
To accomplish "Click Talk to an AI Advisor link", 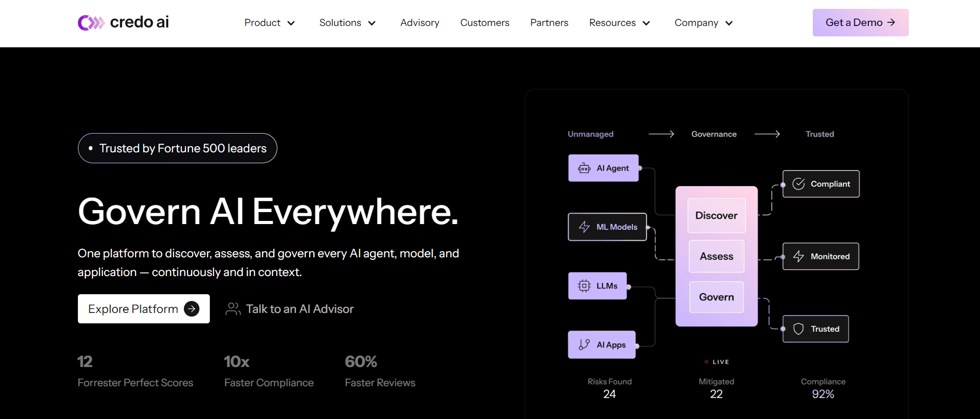I will (299, 309).
